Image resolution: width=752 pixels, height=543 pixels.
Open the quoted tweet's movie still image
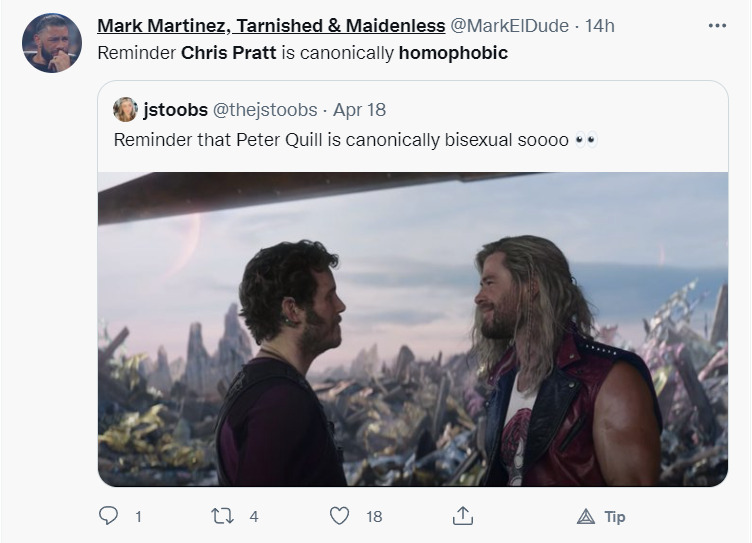pos(412,328)
